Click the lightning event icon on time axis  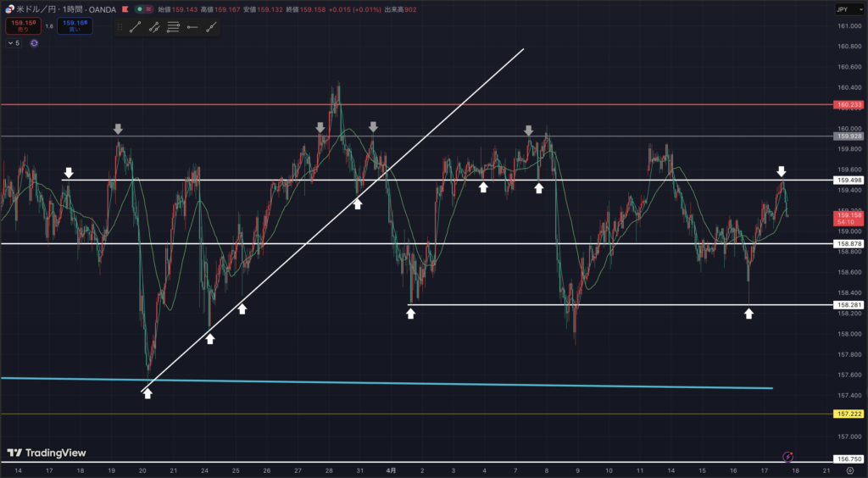click(x=787, y=456)
